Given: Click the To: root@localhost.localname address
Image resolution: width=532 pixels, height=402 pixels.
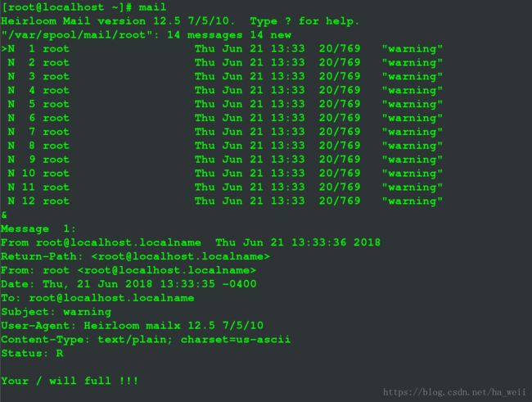Looking at the screenshot, I should [x=111, y=298].
